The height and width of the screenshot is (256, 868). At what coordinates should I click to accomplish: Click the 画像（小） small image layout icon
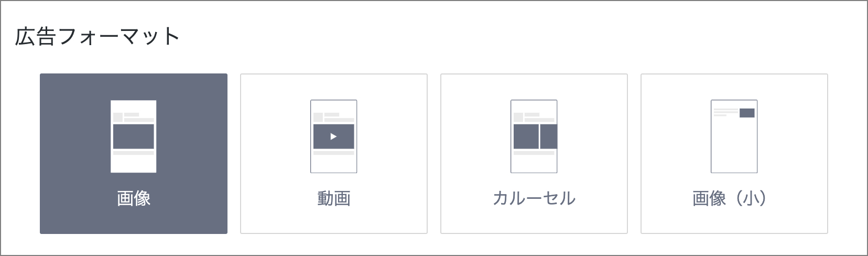(734, 136)
